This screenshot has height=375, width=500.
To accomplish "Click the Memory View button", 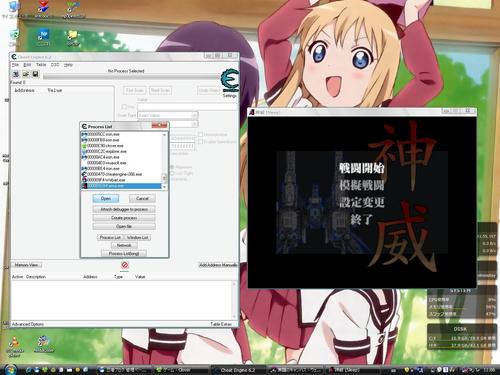I will [26, 265].
